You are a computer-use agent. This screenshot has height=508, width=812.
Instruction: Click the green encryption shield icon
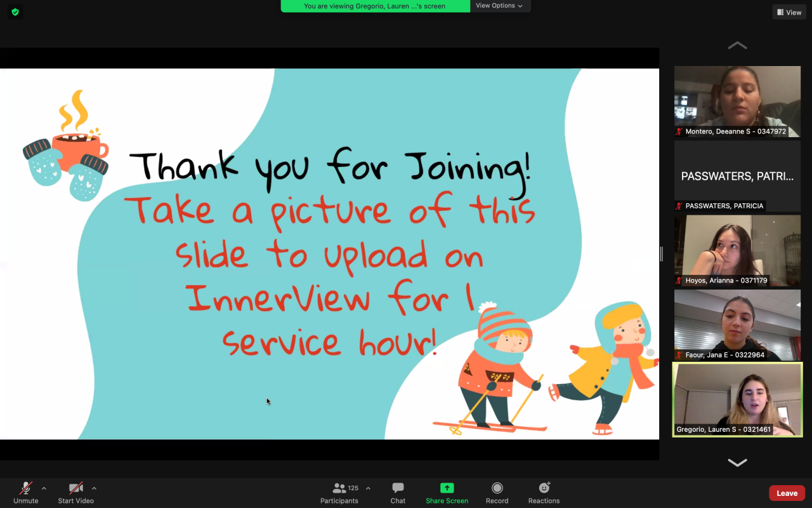tap(15, 11)
